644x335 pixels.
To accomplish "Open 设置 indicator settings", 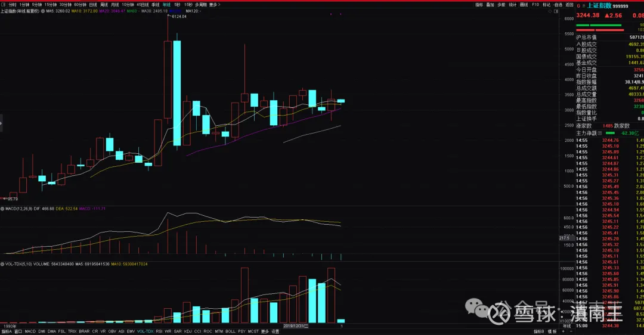I will click(x=275, y=331).
